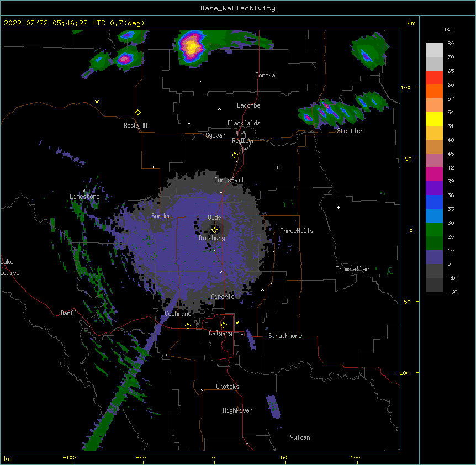Click the yellow V marker northwest of RockyMH
The height and width of the screenshot is (465, 476).
97,102
